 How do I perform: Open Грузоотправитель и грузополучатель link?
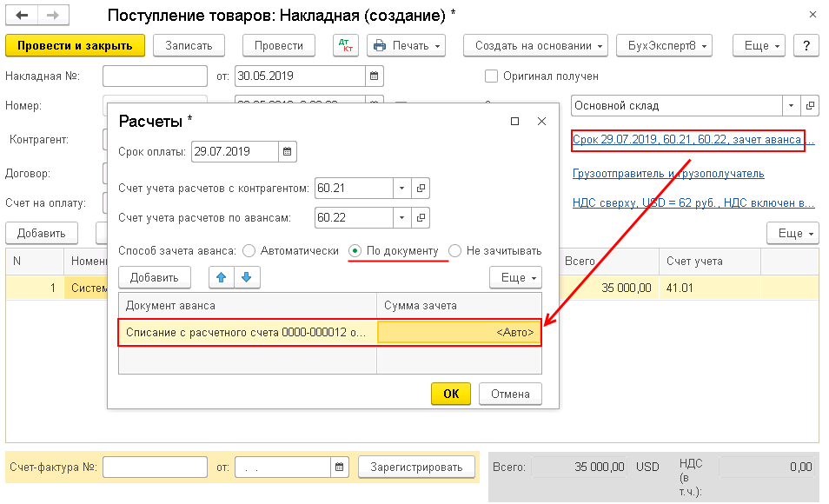[x=668, y=174]
